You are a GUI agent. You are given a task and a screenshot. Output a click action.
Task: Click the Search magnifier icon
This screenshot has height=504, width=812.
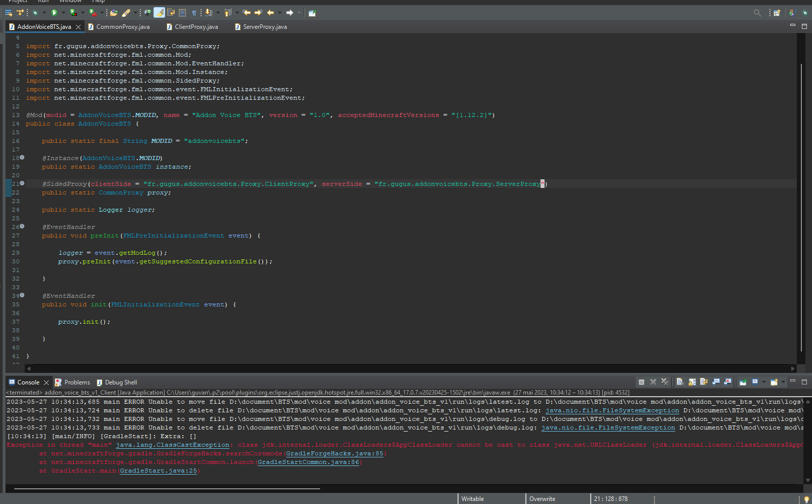click(x=757, y=13)
